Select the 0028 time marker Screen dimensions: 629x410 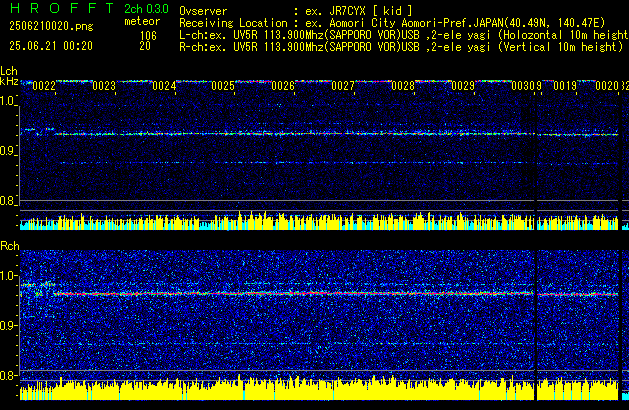tap(403, 86)
